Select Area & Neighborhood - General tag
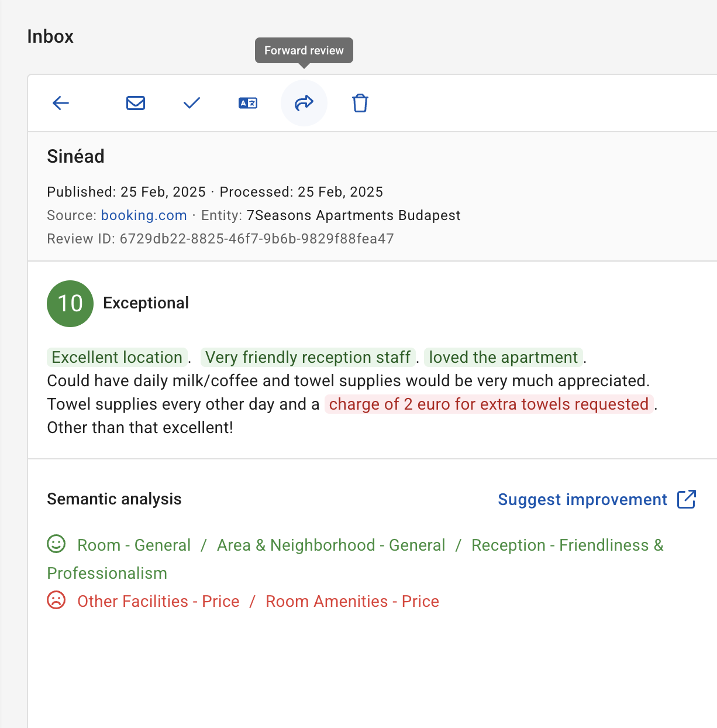Screen dimensions: 717x728 pyautogui.click(x=331, y=545)
